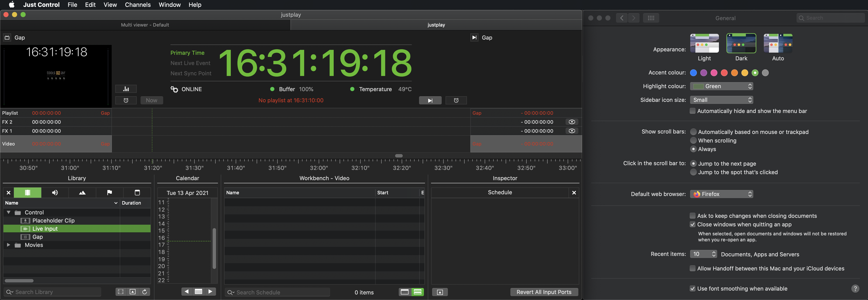The height and width of the screenshot is (300, 868).
Task: Select show scroll bars When scrolling
Action: 693,141
